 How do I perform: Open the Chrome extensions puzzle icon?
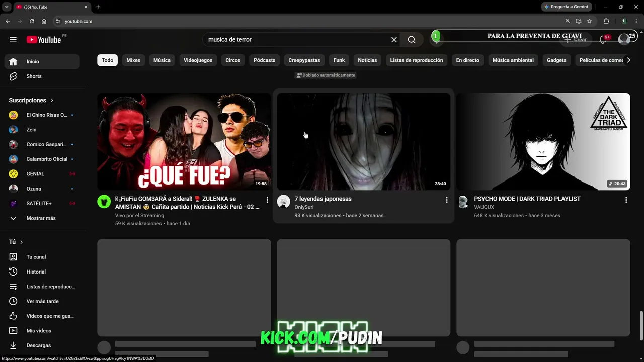click(x=606, y=21)
